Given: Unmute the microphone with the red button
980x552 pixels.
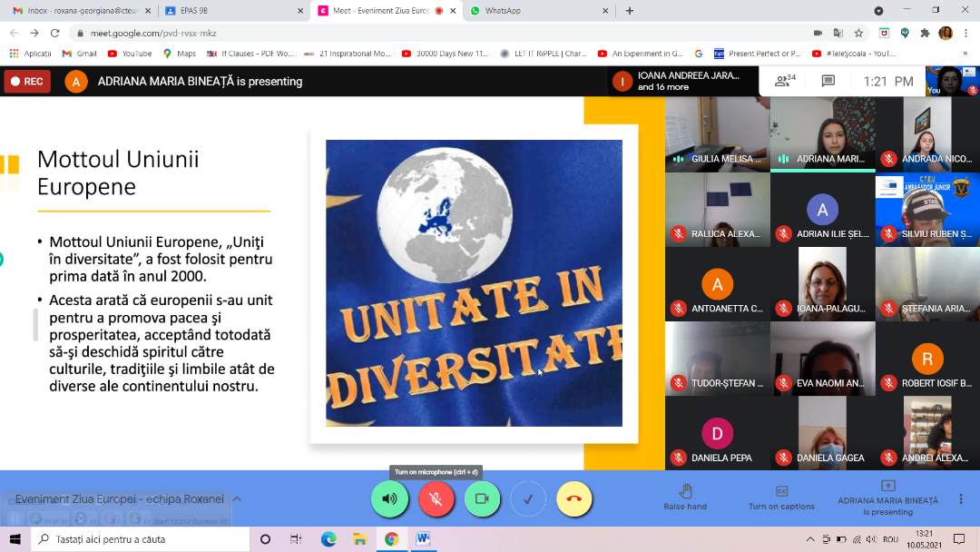Looking at the screenshot, I should 436,498.
